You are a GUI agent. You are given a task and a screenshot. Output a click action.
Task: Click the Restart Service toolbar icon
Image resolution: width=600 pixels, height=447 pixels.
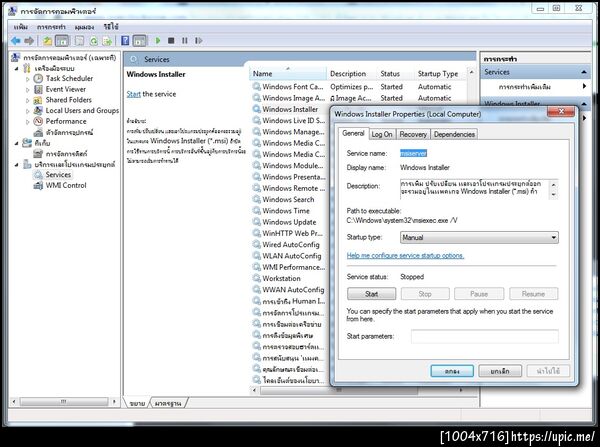coord(199,41)
